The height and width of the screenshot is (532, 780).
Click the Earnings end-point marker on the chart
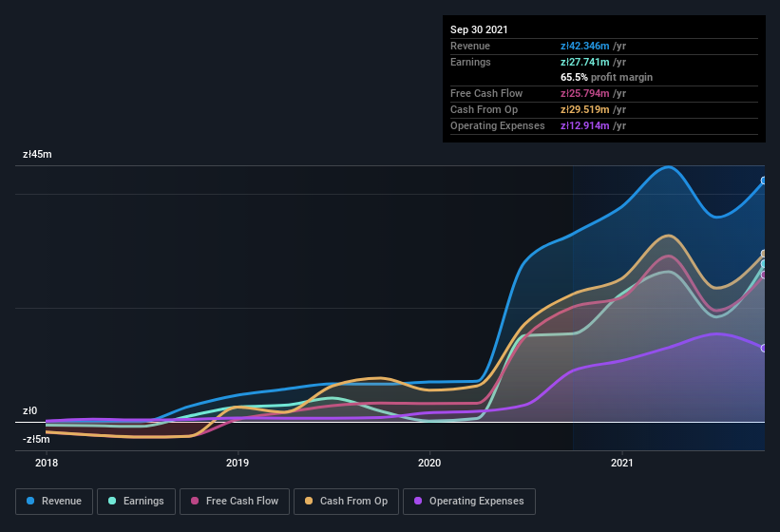click(x=764, y=263)
